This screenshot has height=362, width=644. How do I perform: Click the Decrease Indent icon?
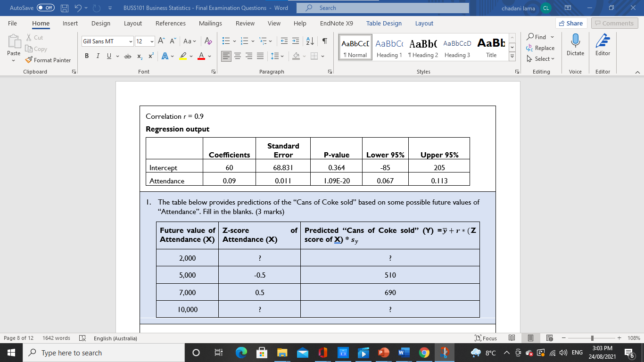(284, 41)
